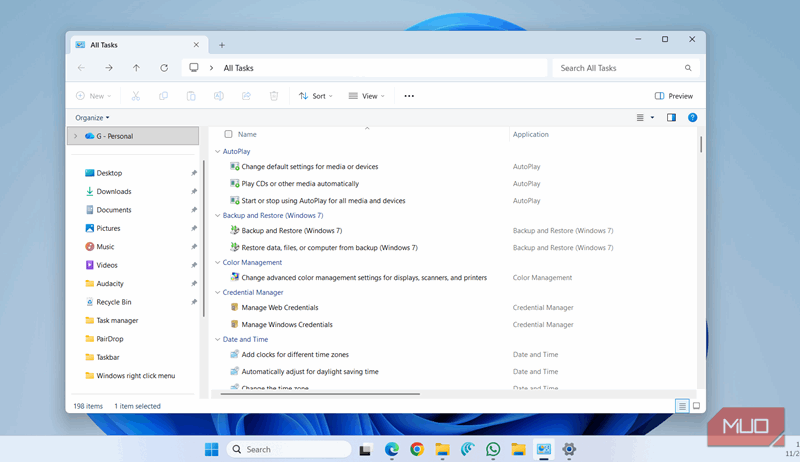Add a new tab with plus button

(x=222, y=44)
